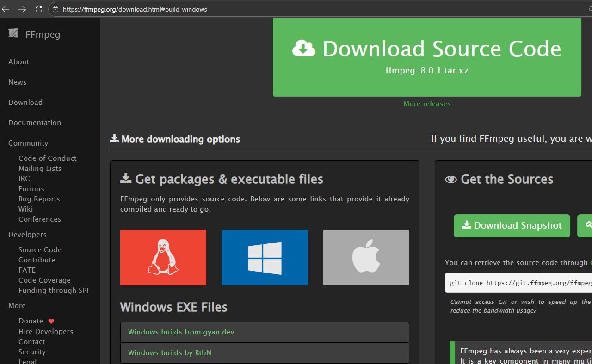Open the Hire Developers link
The height and width of the screenshot is (364, 592).
[46, 332]
